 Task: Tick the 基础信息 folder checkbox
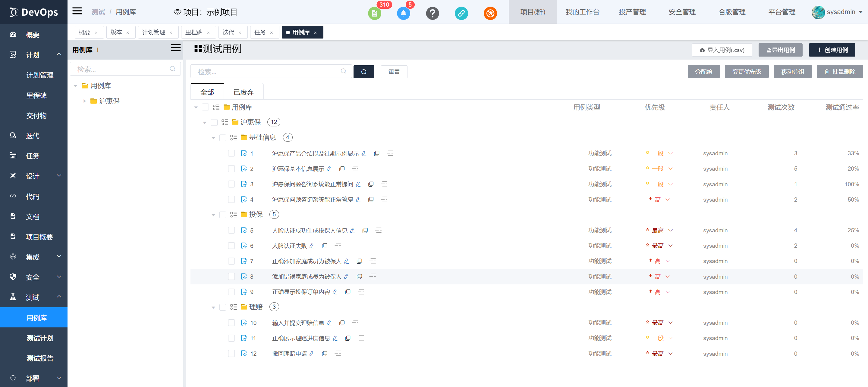tap(223, 138)
